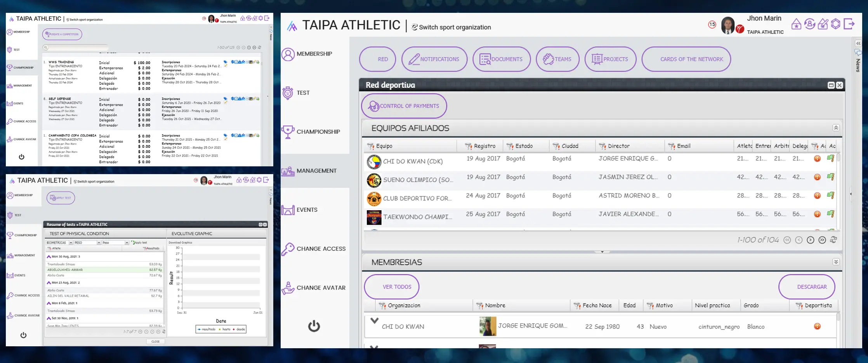Collapse the News side panel in large window
The height and width of the screenshot is (363, 868).
(858, 43)
